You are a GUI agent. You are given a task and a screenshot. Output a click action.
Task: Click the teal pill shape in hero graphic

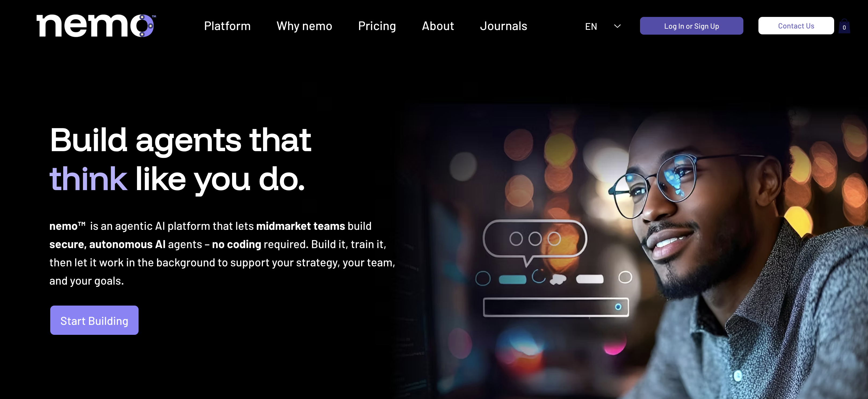(x=512, y=280)
